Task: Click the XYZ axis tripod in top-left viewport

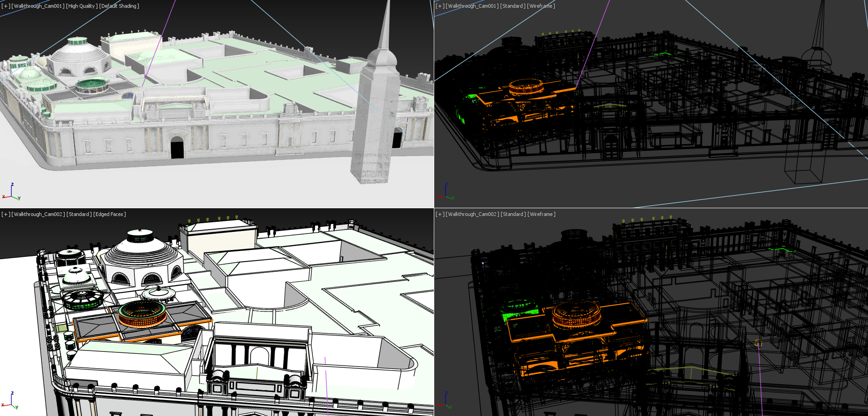Action: tap(11, 193)
